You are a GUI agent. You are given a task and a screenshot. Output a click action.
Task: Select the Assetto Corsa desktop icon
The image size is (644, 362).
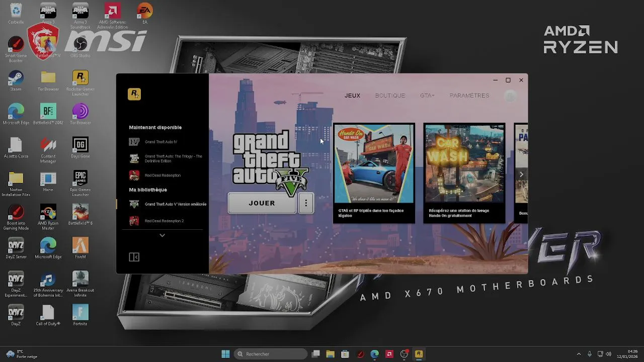16,148
